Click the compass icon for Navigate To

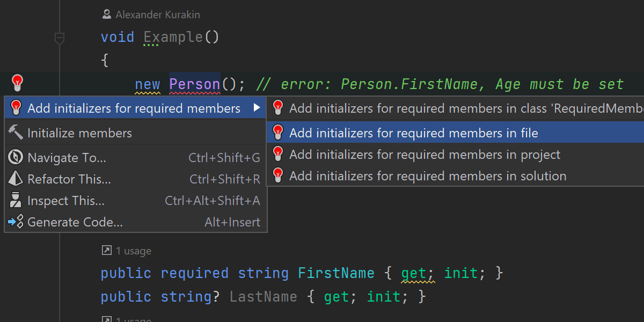(x=16, y=158)
